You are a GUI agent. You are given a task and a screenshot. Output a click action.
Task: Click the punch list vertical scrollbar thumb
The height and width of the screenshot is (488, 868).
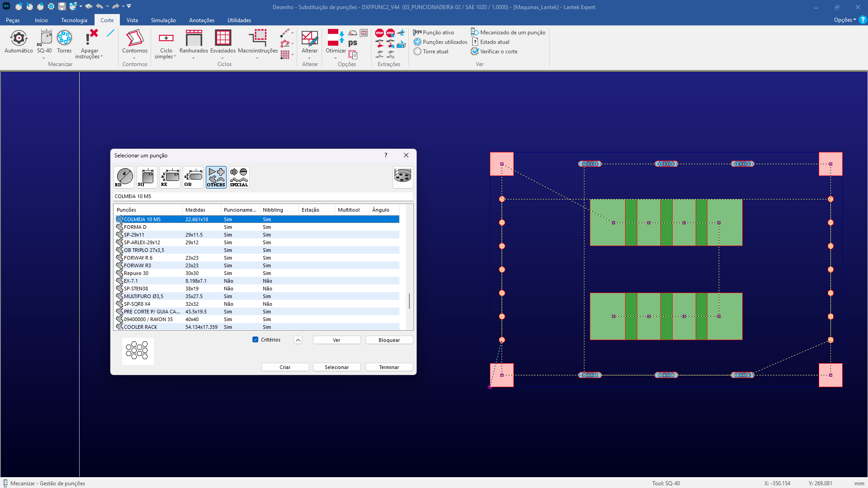[409, 301]
